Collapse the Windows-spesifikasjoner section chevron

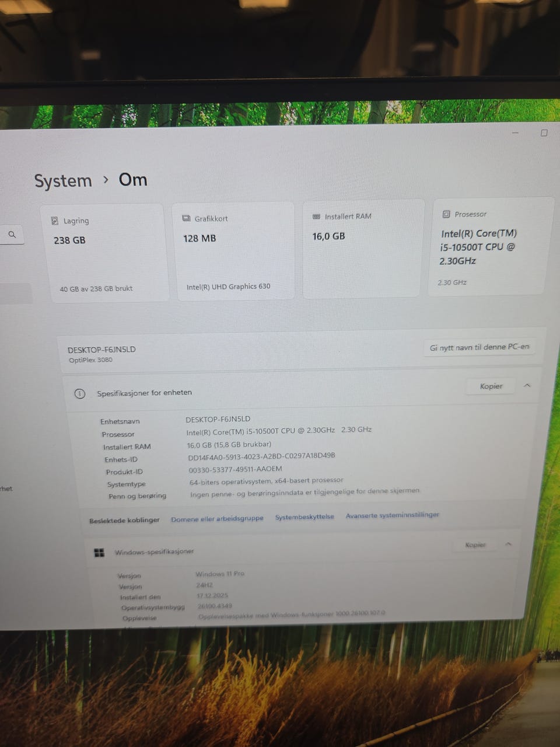508,544
